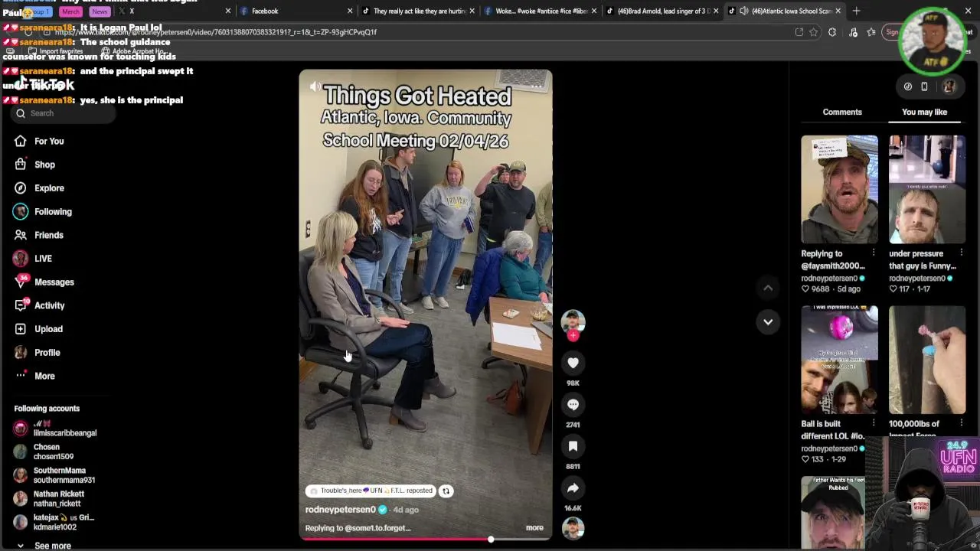Open lilmisscaribbeangal following account
The image size is (980, 551).
pos(55,428)
